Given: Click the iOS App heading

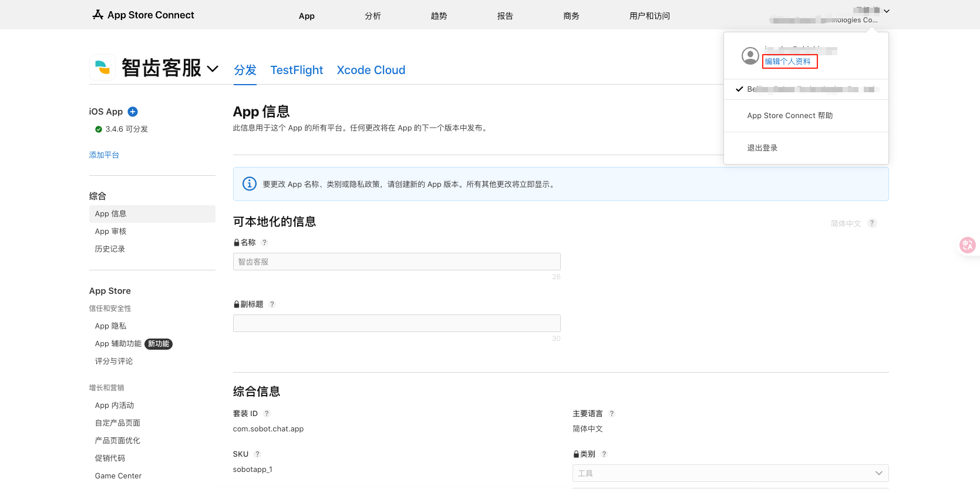Looking at the screenshot, I should [x=106, y=112].
